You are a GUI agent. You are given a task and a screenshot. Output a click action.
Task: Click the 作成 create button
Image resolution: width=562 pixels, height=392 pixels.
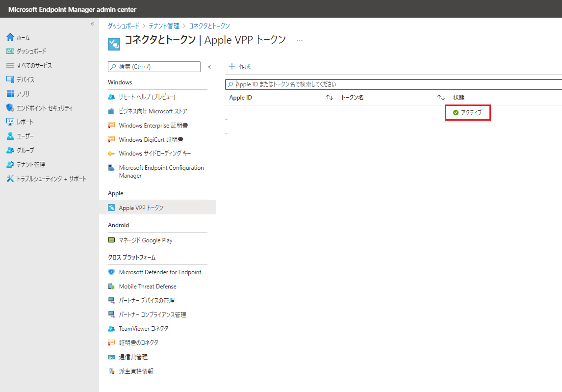(x=239, y=66)
